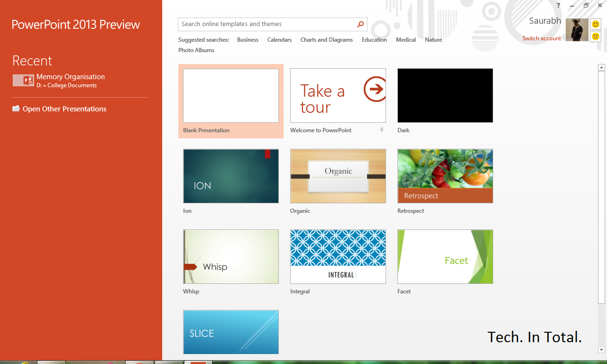Viewport: 607px width, 364px height.
Task: Browse Photo Albums templates
Action: point(196,50)
